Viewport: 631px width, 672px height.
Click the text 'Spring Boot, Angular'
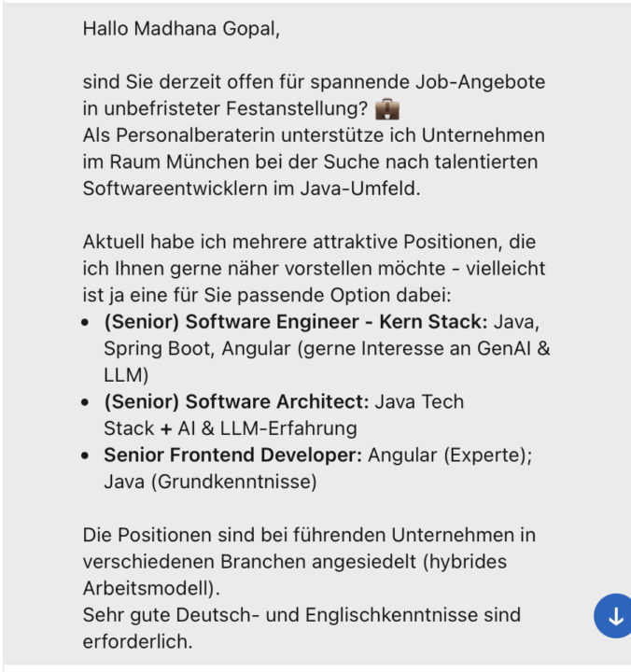pos(197,348)
